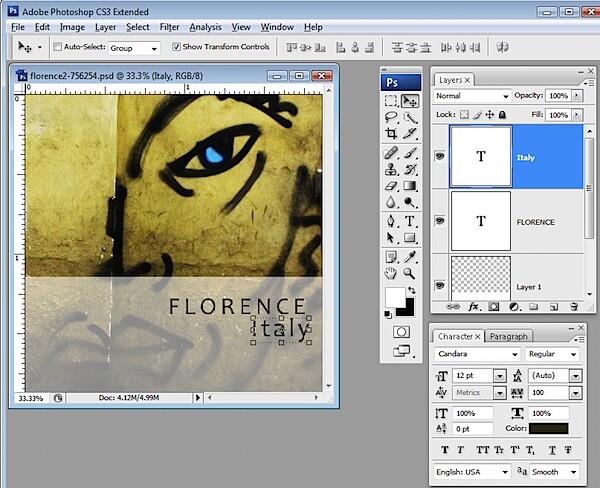600x488 pixels.
Task: Select the Magic Wand tool
Action: (x=409, y=117)
